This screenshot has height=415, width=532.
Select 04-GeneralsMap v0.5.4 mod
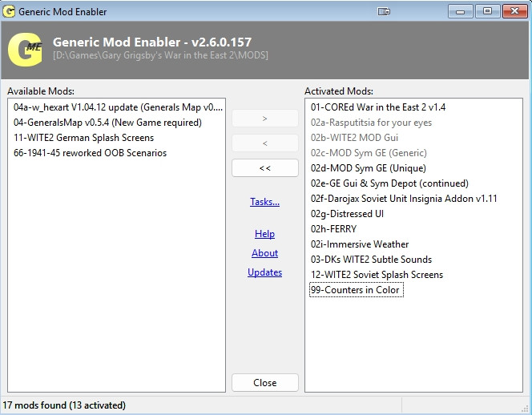(x=107, y=123)
